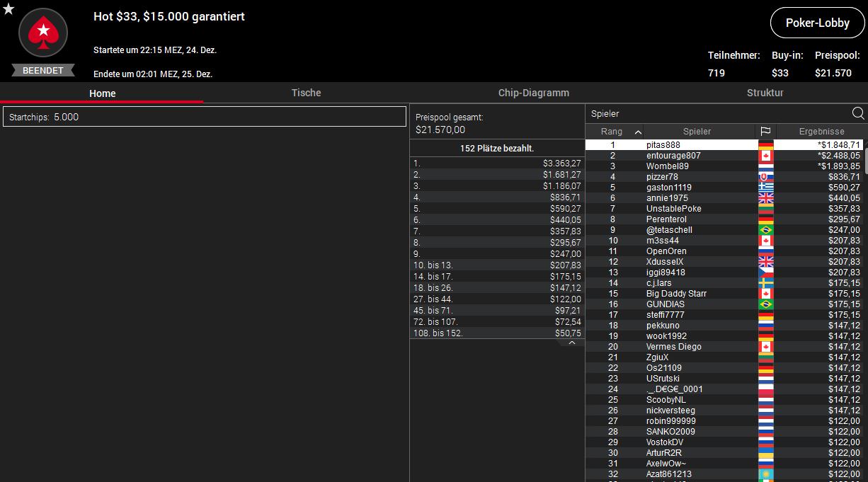Image resolution: width=868 pixels, height=482 pixels.
Task: Switch to the Tische tab
Action: coord(306,93)
